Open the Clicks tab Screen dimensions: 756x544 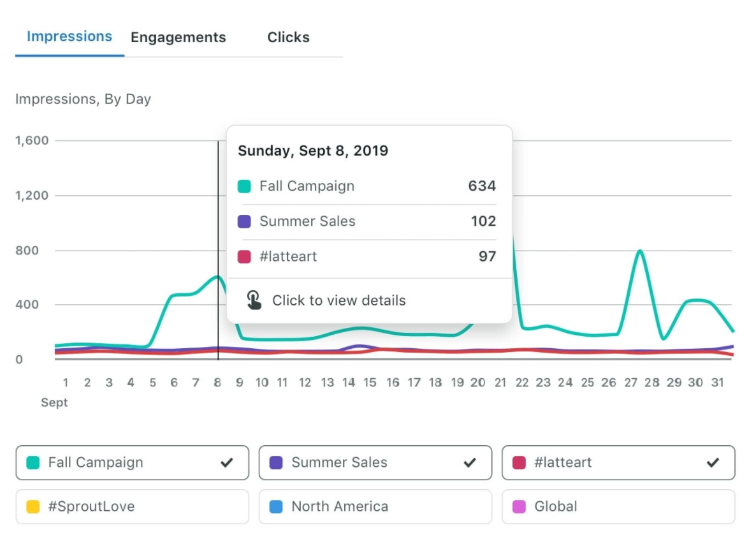click(x=288, y=37)
